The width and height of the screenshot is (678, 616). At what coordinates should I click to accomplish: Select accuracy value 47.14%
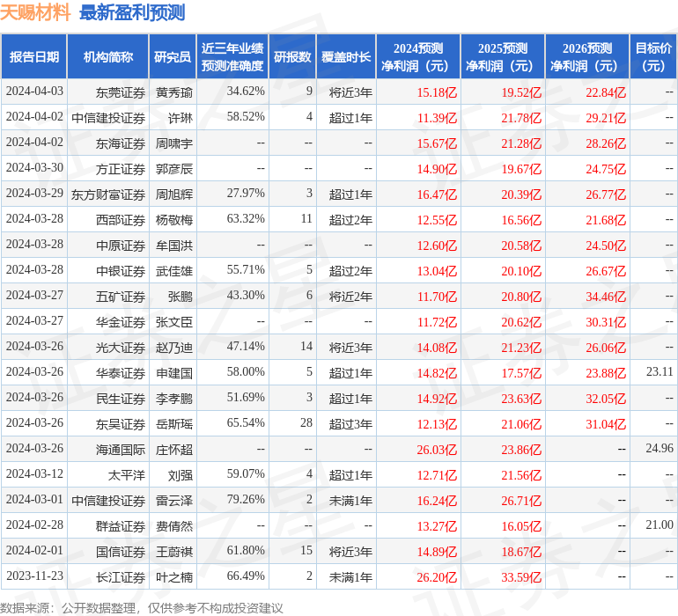pyautogui.click(x=246, y=346)
